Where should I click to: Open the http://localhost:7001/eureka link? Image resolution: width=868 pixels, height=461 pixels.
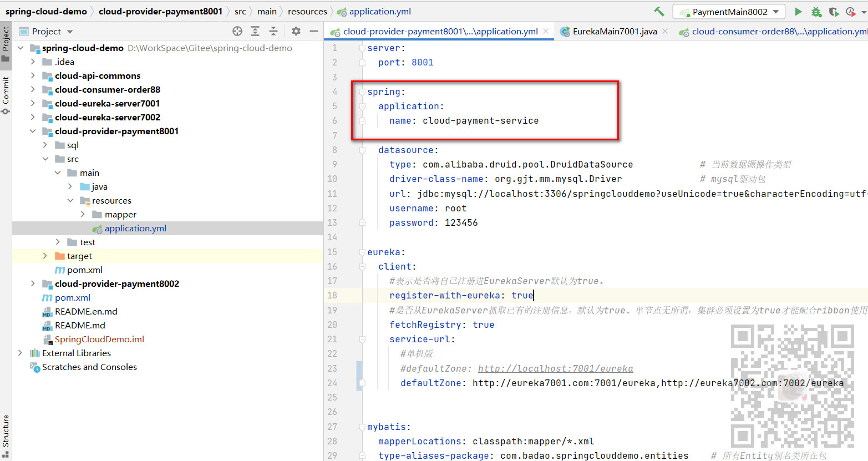555,369
